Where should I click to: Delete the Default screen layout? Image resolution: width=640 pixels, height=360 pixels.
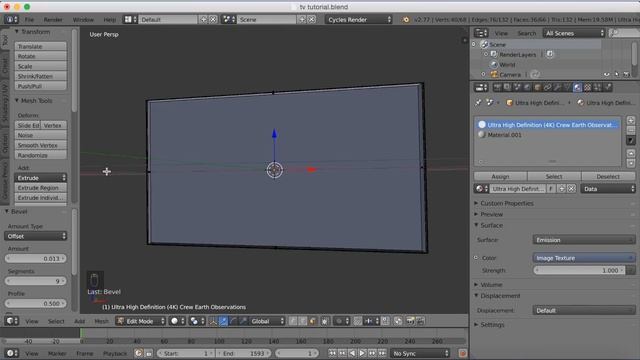click(213, 19)
